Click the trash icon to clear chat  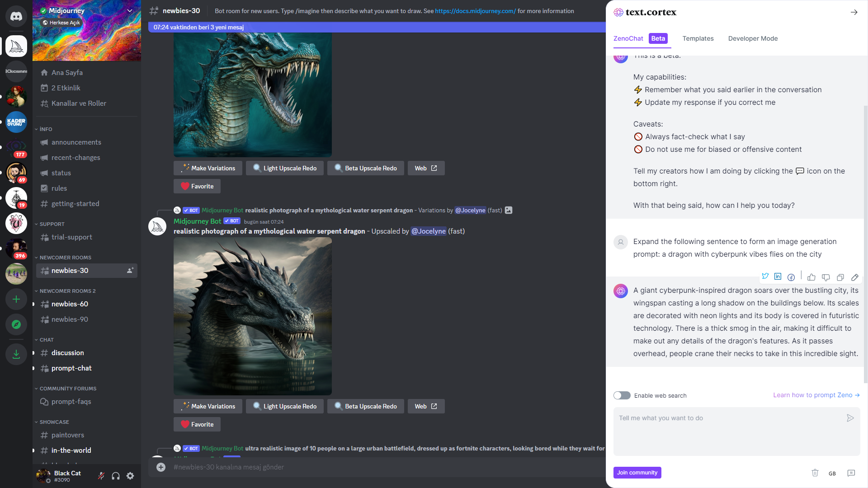[815, 473]
